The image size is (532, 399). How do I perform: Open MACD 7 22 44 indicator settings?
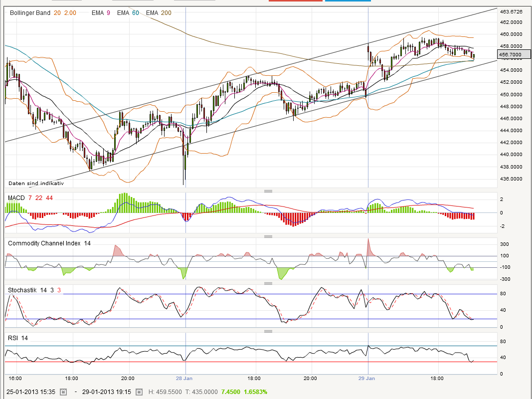pos(30,198)
